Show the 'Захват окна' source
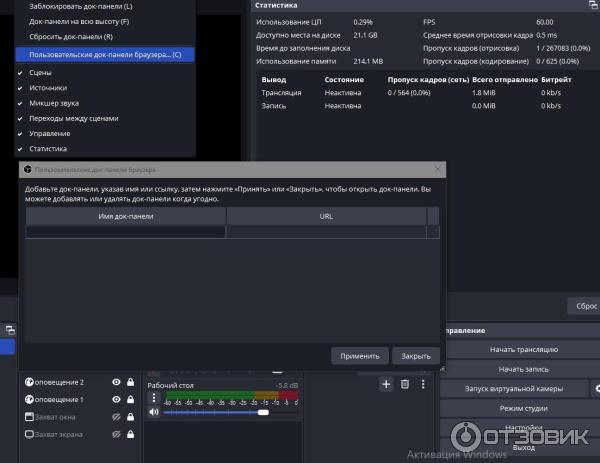Viewport: 600px width, 463px height. pyautogui.click(x=116, y=417)
